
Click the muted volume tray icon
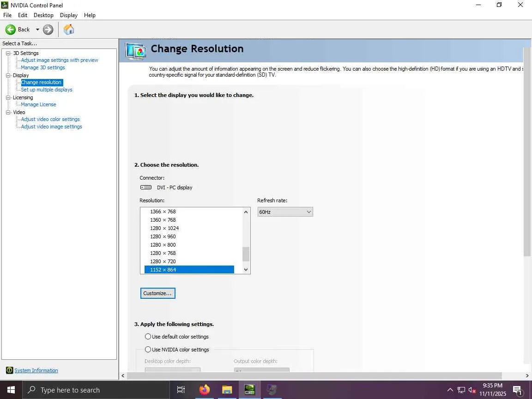(472, 390)
